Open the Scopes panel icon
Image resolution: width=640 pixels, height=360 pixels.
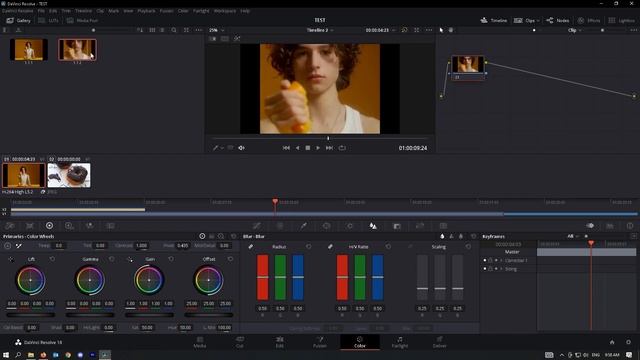610,226
